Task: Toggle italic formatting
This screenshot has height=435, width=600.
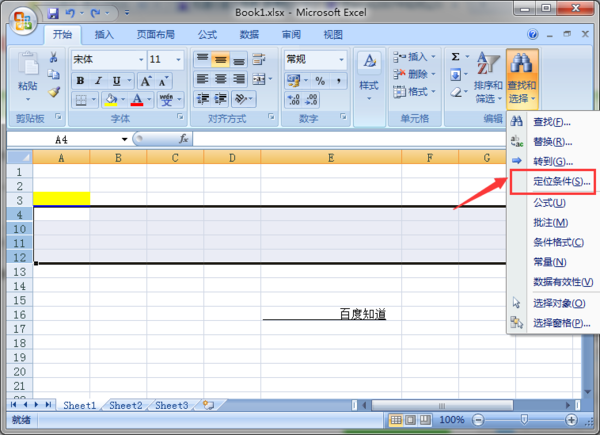Action: pyautogui.click(x=98, y=80)
